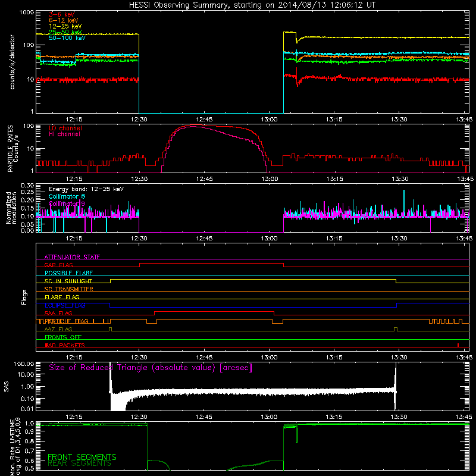Click the SAS axis label

coord(7,387)
